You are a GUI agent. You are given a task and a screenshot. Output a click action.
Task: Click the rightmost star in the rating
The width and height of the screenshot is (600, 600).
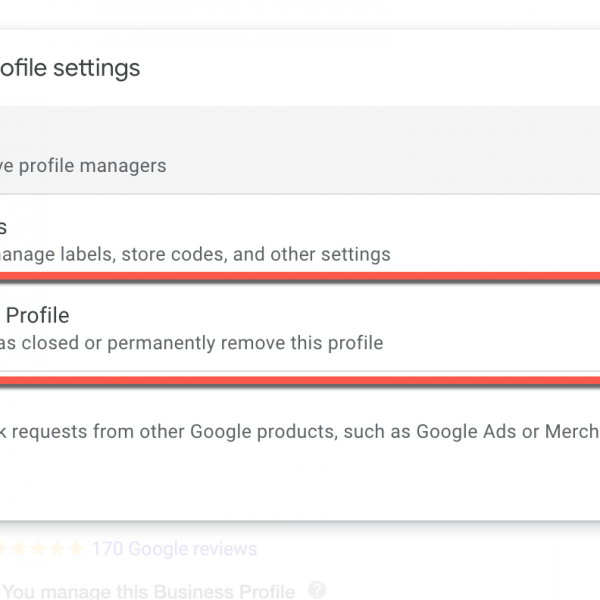77,549
